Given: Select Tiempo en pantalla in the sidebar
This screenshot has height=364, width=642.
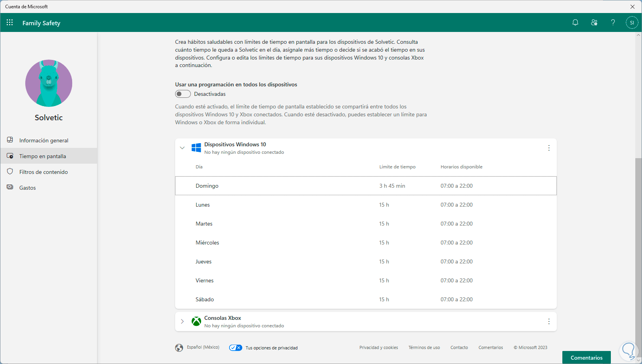Looking at the screenshot, I should 49,156.
